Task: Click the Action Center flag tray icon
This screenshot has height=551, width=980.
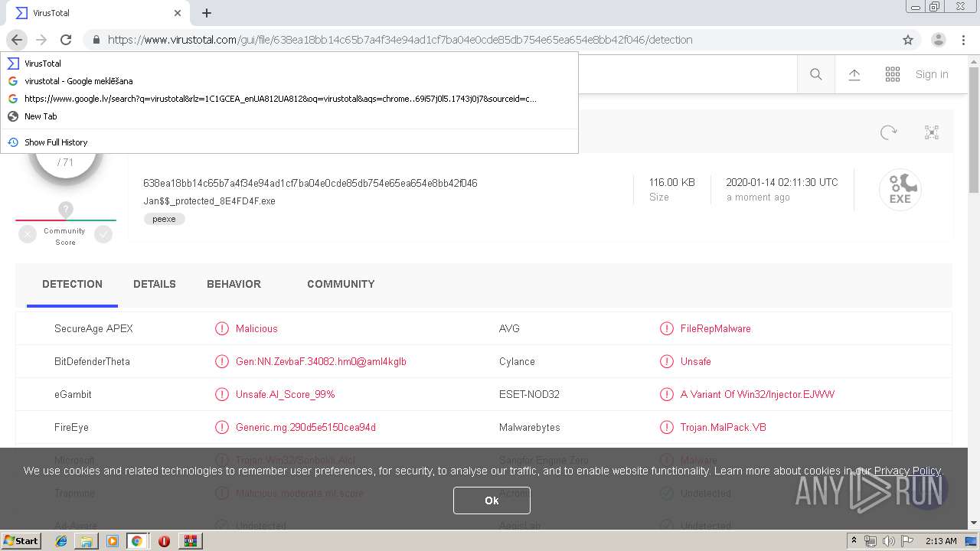Action: coord(906,541)
